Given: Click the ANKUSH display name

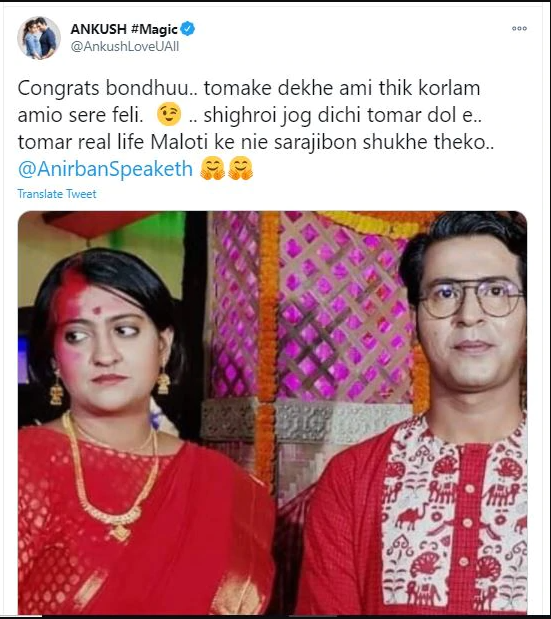Looking at the screenshot, I should [x=98, y=29].
